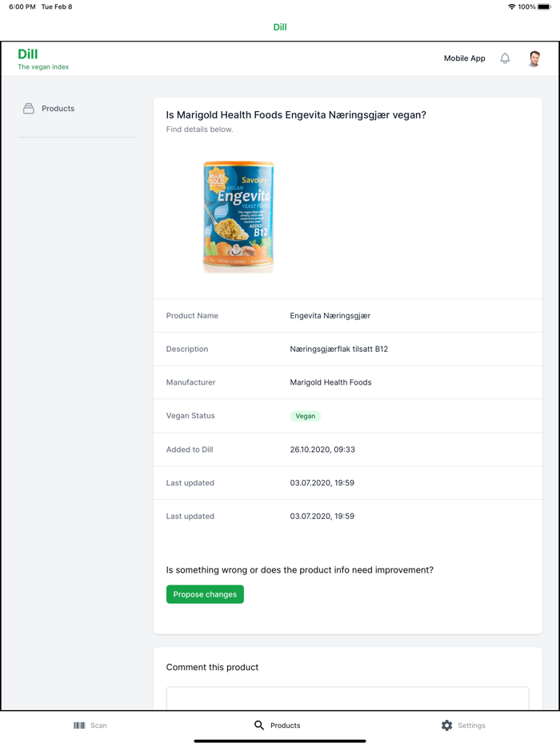The height and width of the screenshot is (747, 560).
Task: Tap the Products search magnifier icon
Action: click(x=259, y=725)
